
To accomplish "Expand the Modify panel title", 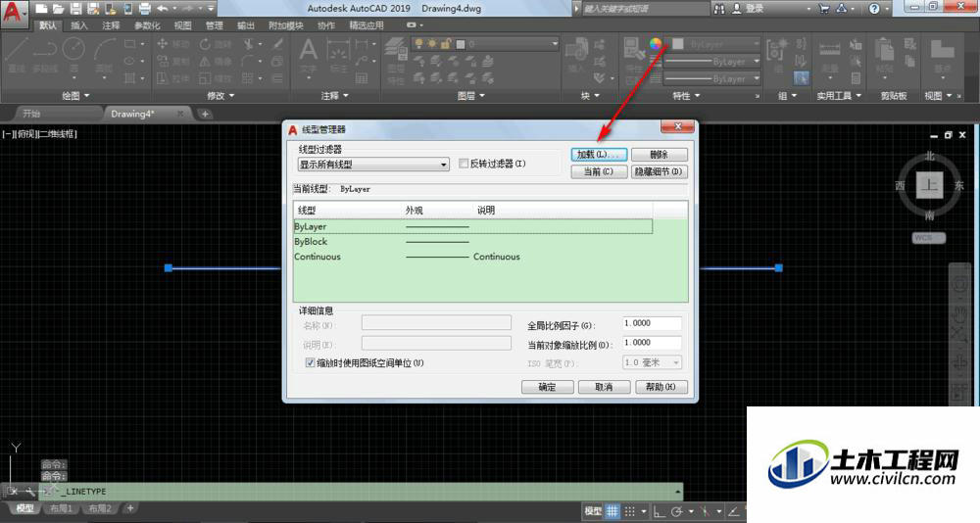I will coord(220,96).
